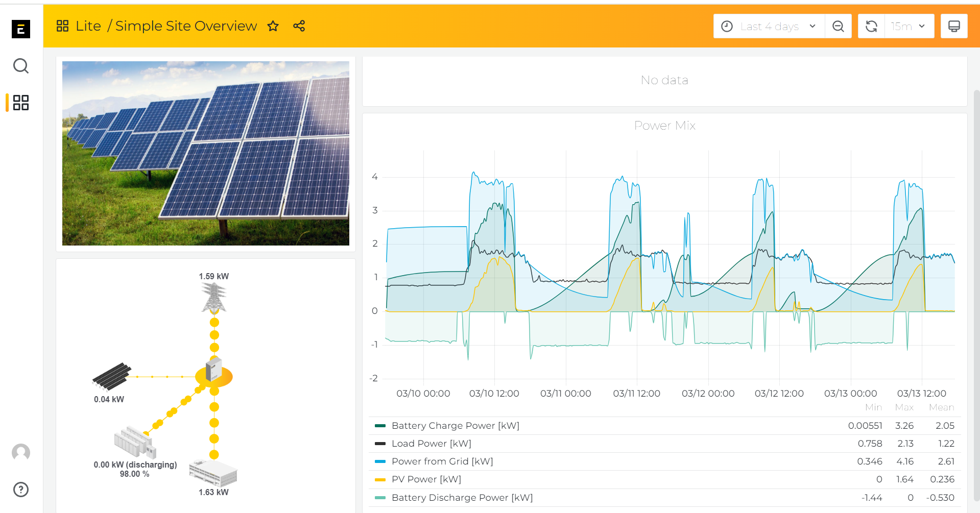The height and width of the screenshot is (513, 980).
Task: Click PV Power yellow legend color swatch
Action: (380, 480)
